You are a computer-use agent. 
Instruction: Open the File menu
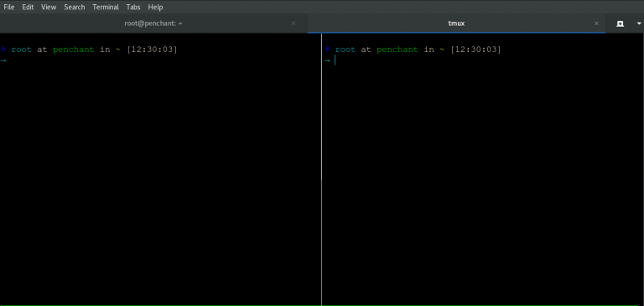(x=8, y=7)
